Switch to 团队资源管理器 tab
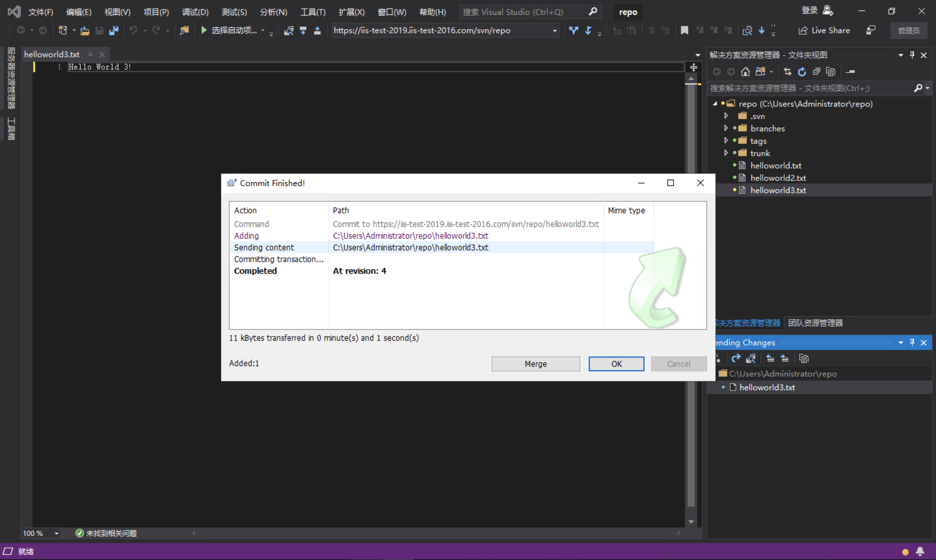This screenshot has height=560, width=936. tap(815, 323)
